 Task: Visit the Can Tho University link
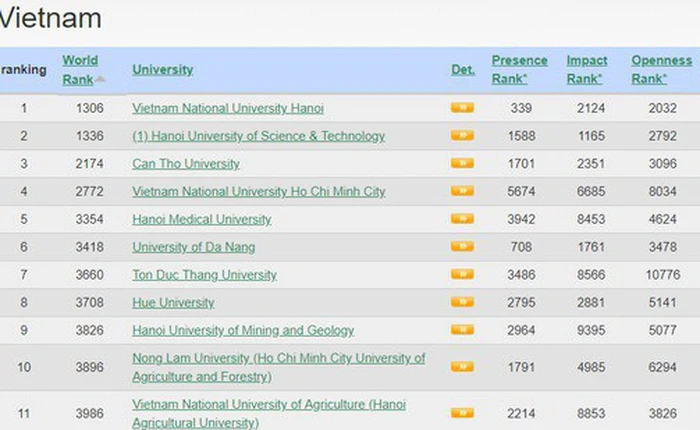click(186, 164)
